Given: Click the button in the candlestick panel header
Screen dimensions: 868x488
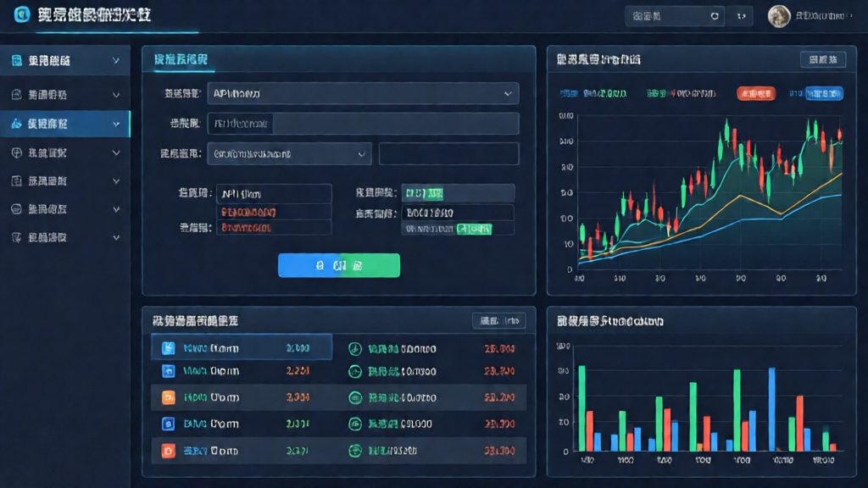Looking at the screenshot, I should (823, 59).
